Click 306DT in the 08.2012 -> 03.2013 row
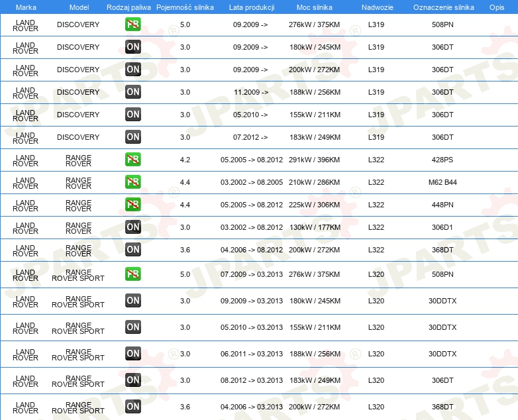The width and height of the screenshot is (518, 420). (x=442, y=380)
